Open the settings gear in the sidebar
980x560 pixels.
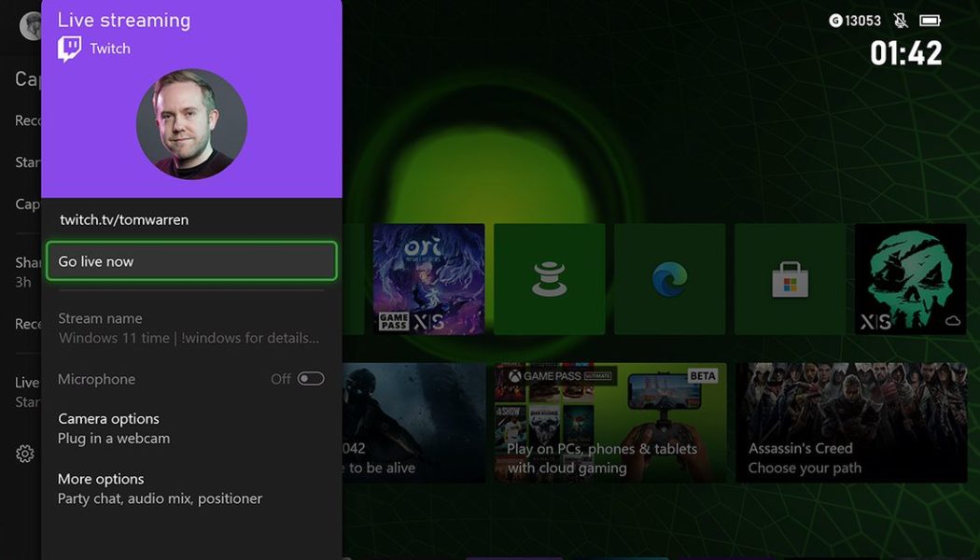coord(24,454)
